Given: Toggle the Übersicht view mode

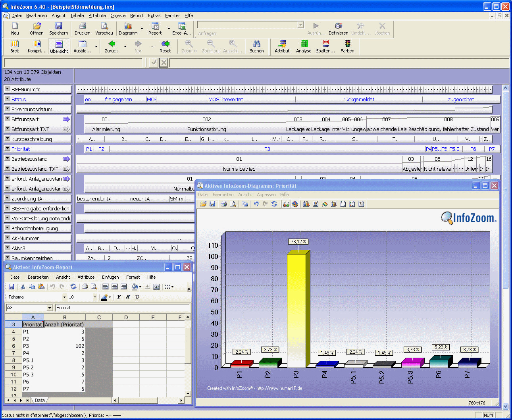Looking at the screenshot, I should point(59,46).
